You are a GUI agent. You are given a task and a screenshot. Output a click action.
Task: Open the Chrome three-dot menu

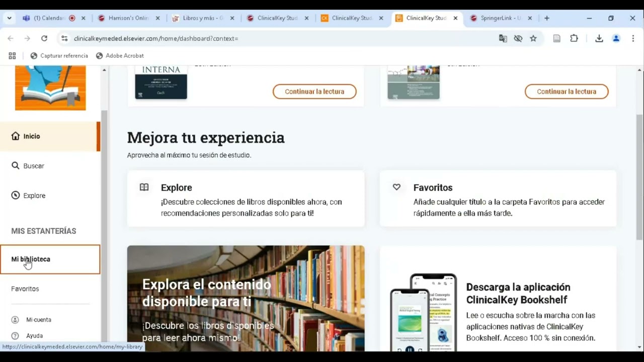click(633, 38)
